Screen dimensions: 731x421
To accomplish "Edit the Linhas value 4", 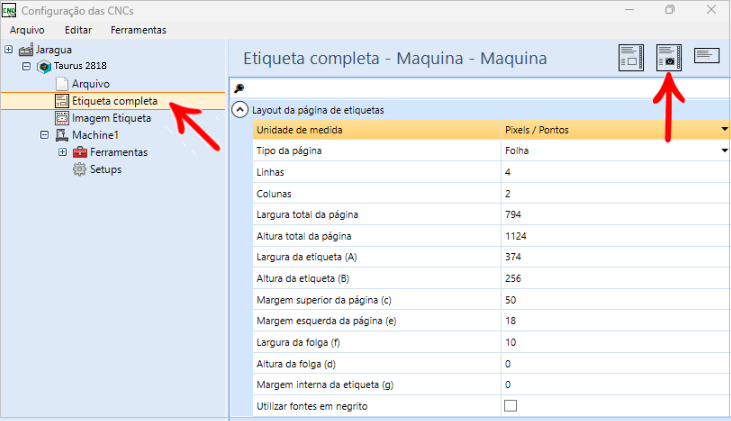I will [x=615, y=172].
